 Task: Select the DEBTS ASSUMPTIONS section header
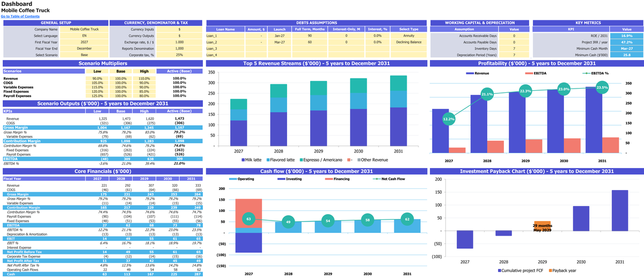point(317,23)
